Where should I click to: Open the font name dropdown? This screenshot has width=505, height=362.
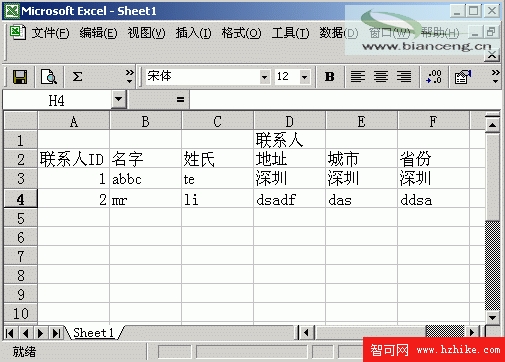click(x=264, y=77)
